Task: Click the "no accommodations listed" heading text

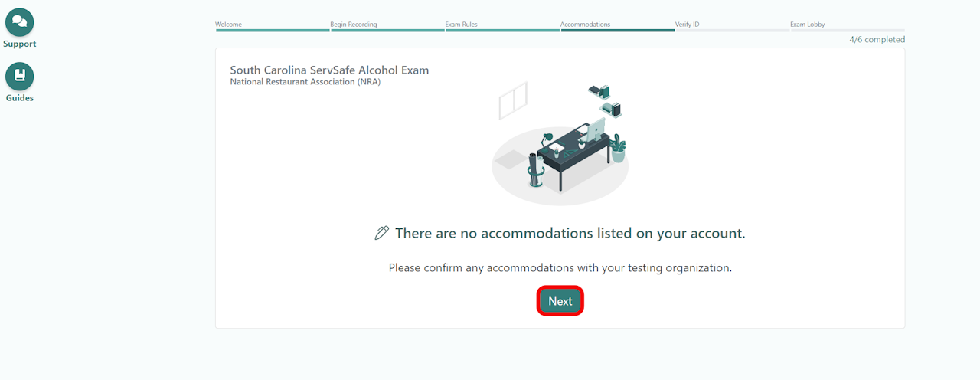Action: [570, 233]
